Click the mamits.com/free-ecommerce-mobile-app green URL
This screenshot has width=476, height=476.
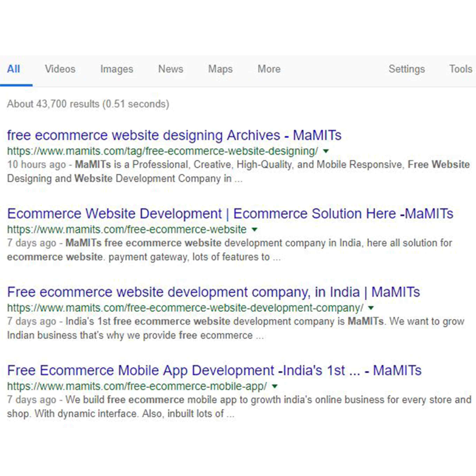tap(137, 386)
